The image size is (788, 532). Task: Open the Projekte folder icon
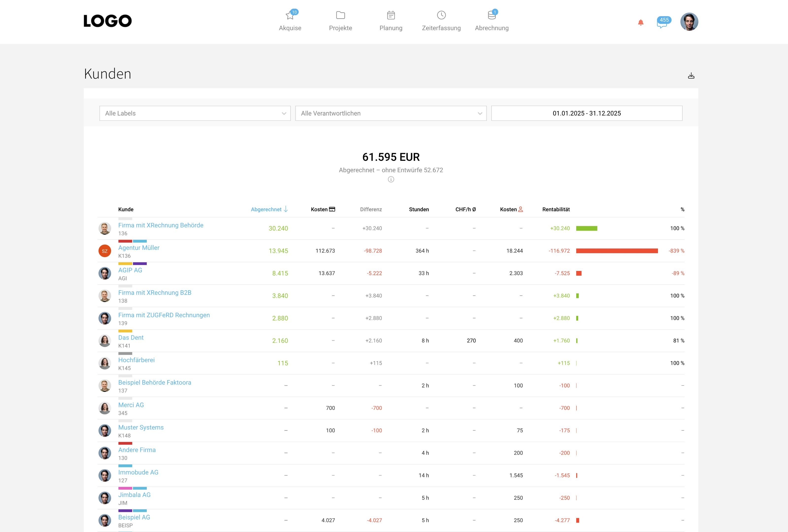click(x=340, y=15)
